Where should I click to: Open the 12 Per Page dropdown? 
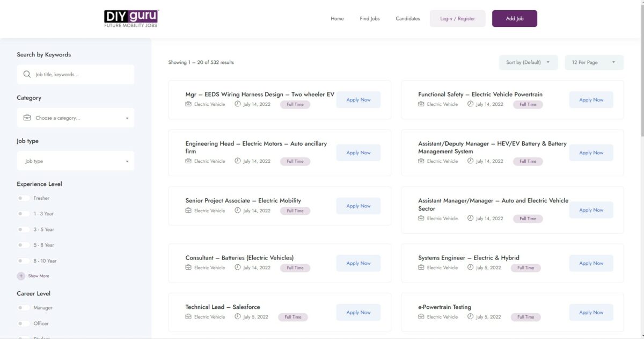594,62
